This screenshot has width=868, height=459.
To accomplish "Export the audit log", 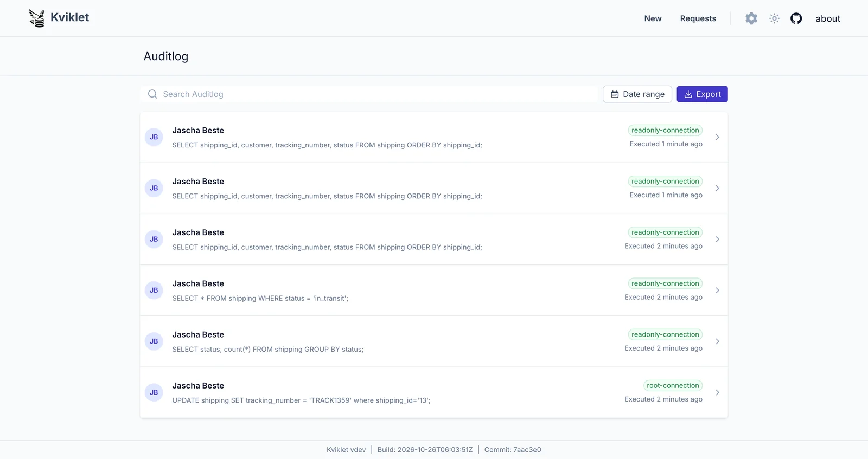I will pyautogui.click(x=702, y=94).
